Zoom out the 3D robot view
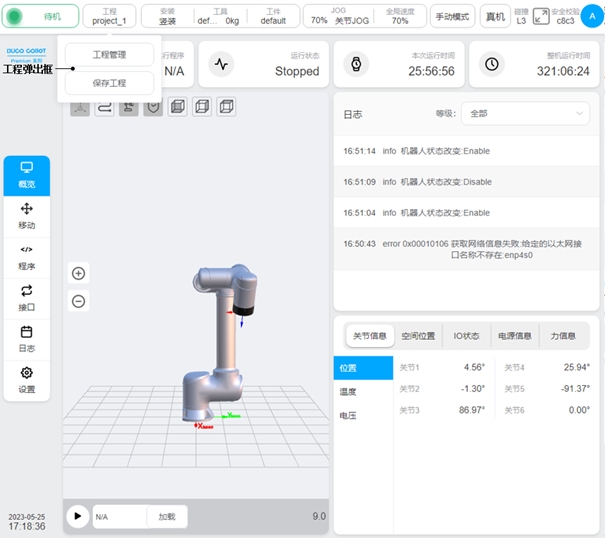 79,301
